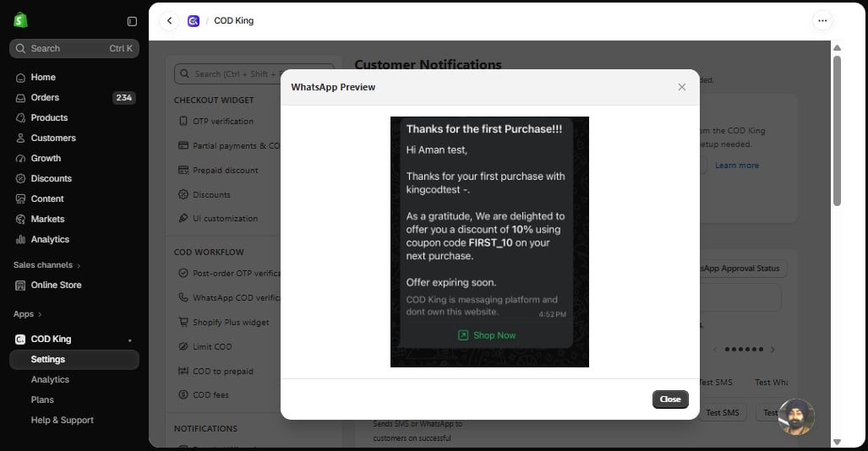This screenshot has height=451, width=868.
Task: Click scrollbar up arrow
Action: (837, 47)
